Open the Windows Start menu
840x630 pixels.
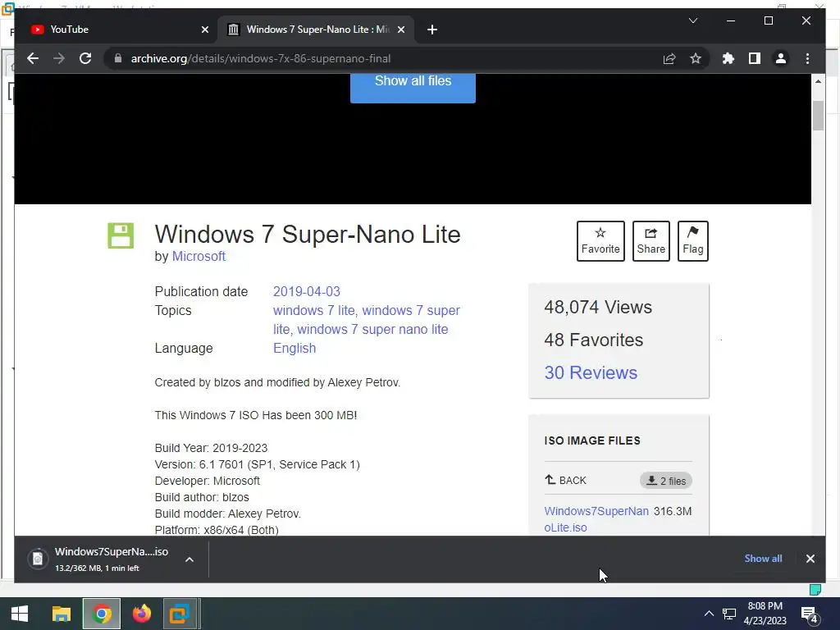click(20, 614)
